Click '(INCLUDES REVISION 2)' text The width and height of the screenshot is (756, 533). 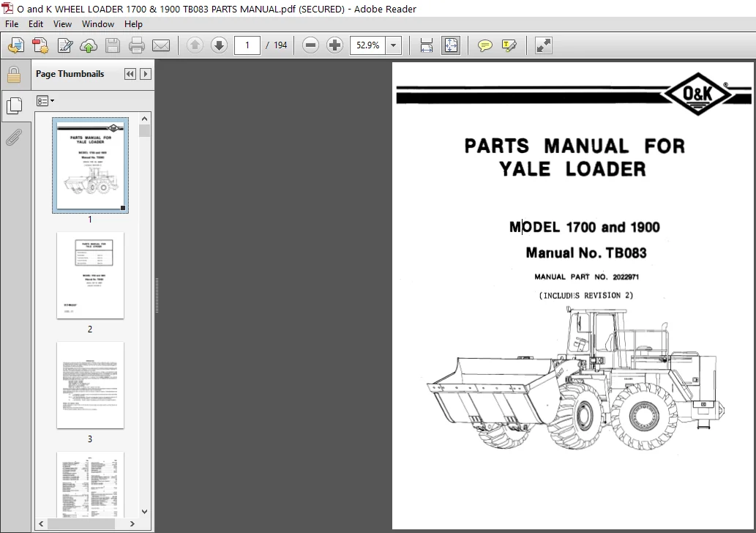[585, 295]
